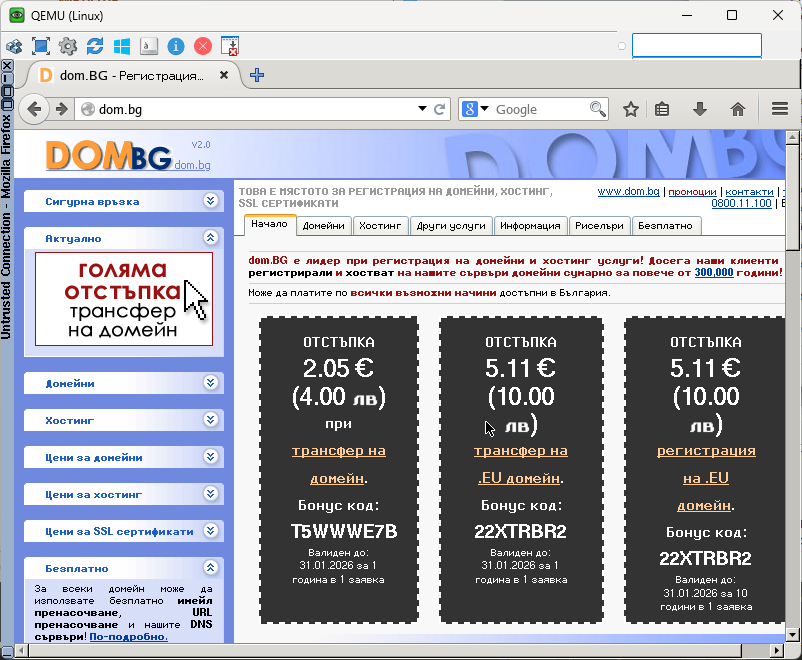This screenshot has height=660, width=802.
Task: Click the vertical scrollbar up arrow
Action: coord(792,137)
